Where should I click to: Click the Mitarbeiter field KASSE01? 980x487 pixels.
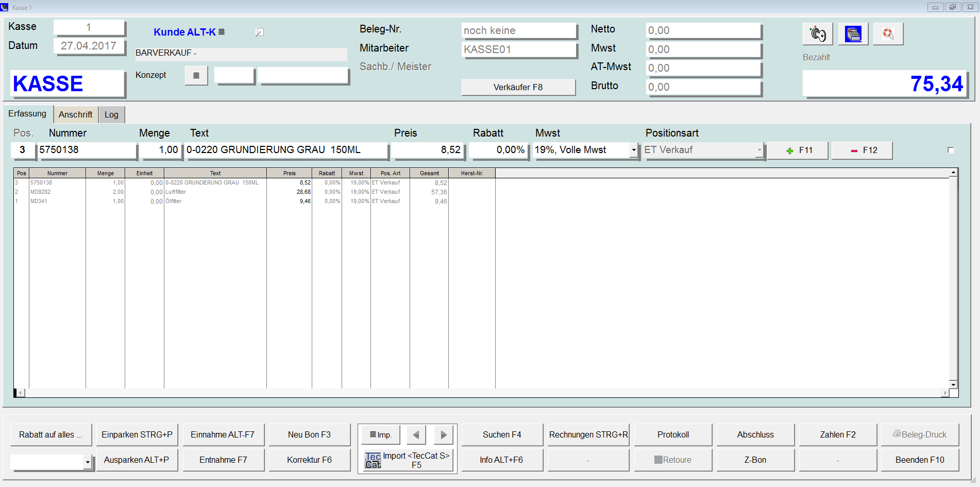518,49
